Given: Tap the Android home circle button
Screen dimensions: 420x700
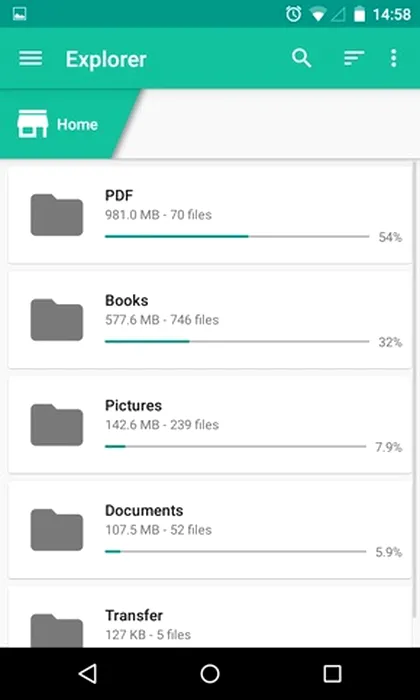Looking at the screenshot, I should coord(210,674).
